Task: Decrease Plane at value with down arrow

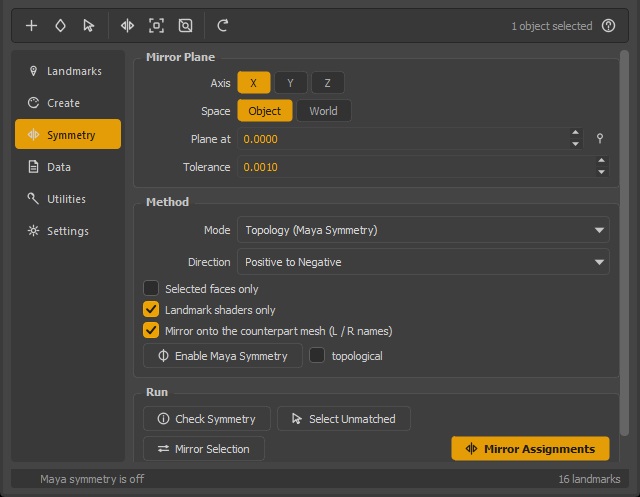Action: 575,144
